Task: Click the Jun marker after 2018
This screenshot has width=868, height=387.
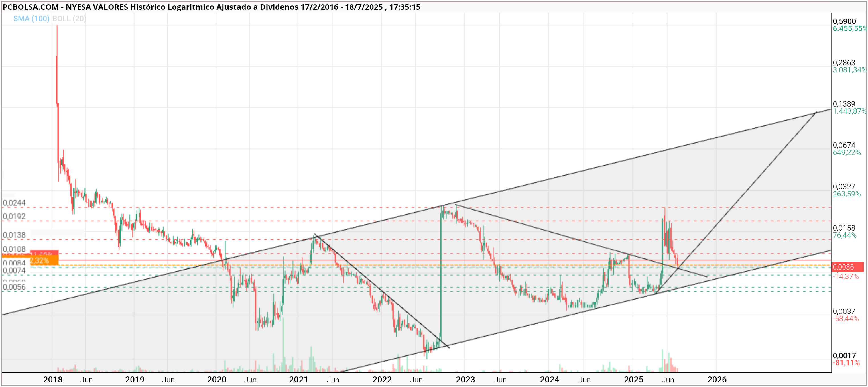Action: [87, 380]
